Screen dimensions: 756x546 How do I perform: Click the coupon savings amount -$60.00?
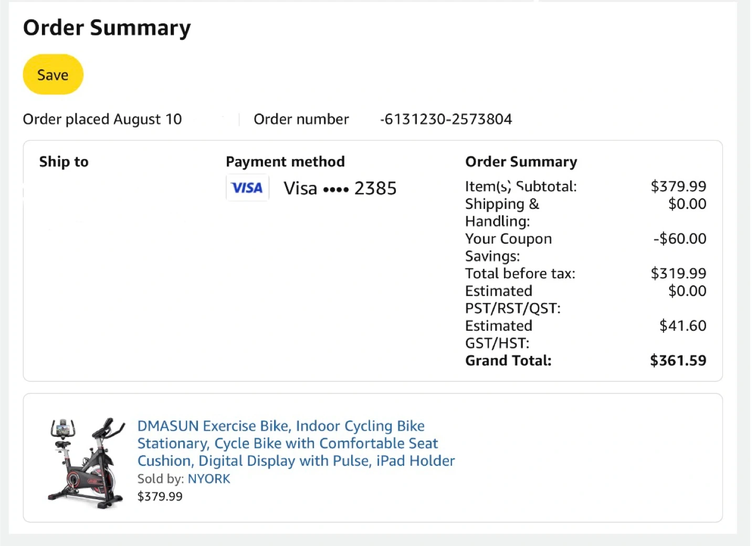coord(679,238)
